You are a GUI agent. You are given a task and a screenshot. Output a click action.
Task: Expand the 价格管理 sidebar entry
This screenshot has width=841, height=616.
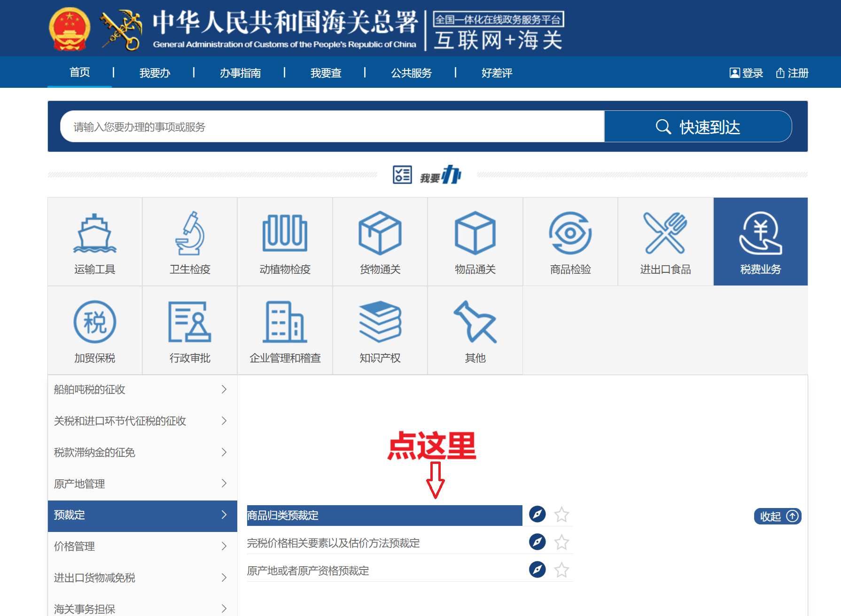(x=142, y=547)
